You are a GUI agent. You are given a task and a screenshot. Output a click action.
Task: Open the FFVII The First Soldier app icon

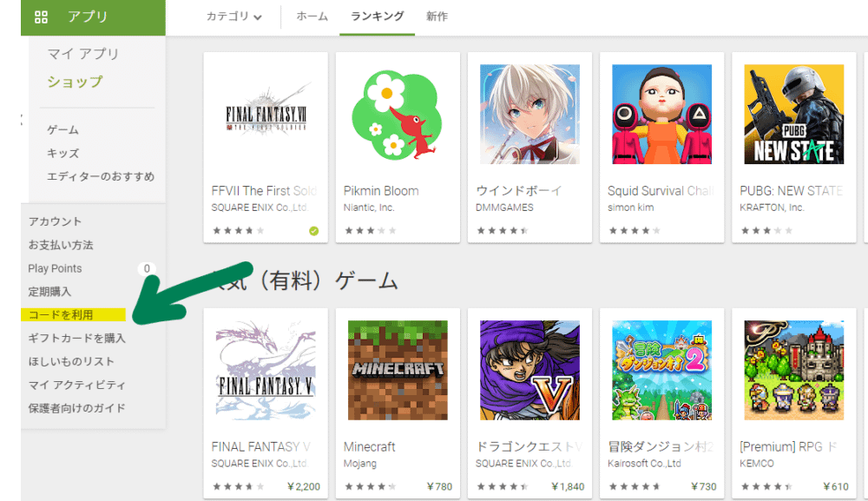[x=266, y=114]
